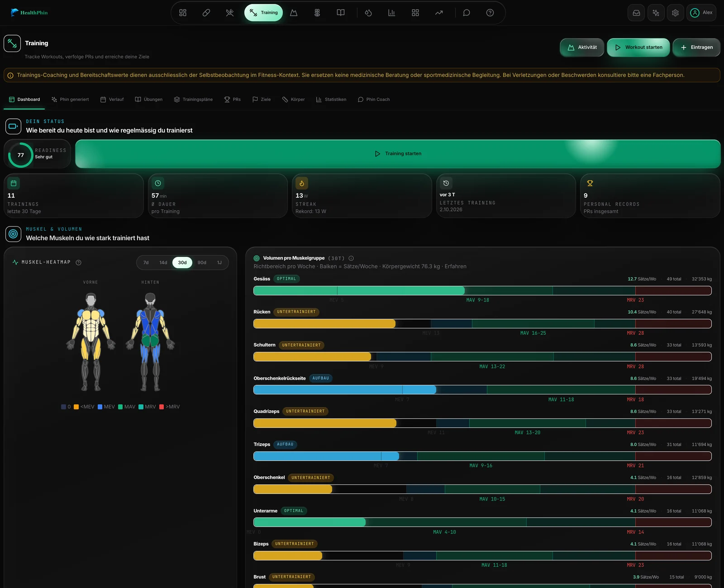Viewport: 724px width, 588px height.
Task: Open the pill icon in top navigation
Action: click(206, 13)
